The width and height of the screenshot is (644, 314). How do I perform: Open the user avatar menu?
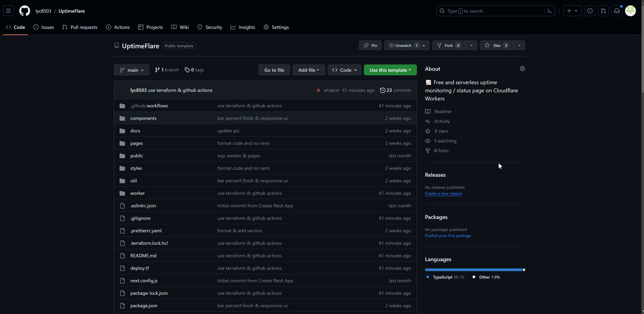[630, 11]
